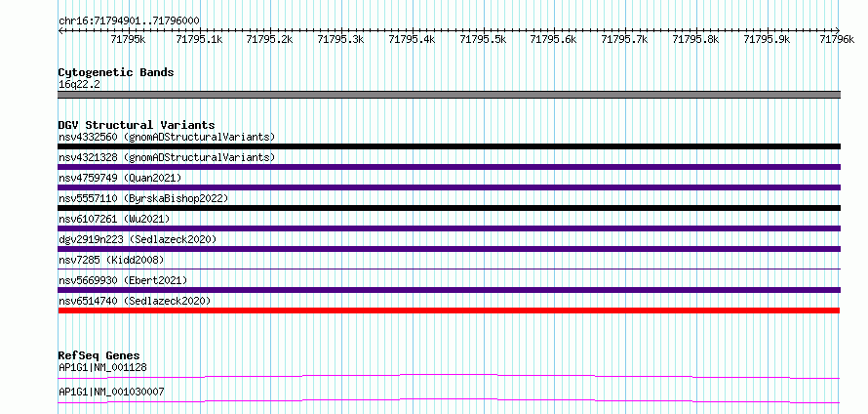Click the 71796k ruler tick label
The width and height of the screenshot is (868, 414).
[x=837, y=39]
